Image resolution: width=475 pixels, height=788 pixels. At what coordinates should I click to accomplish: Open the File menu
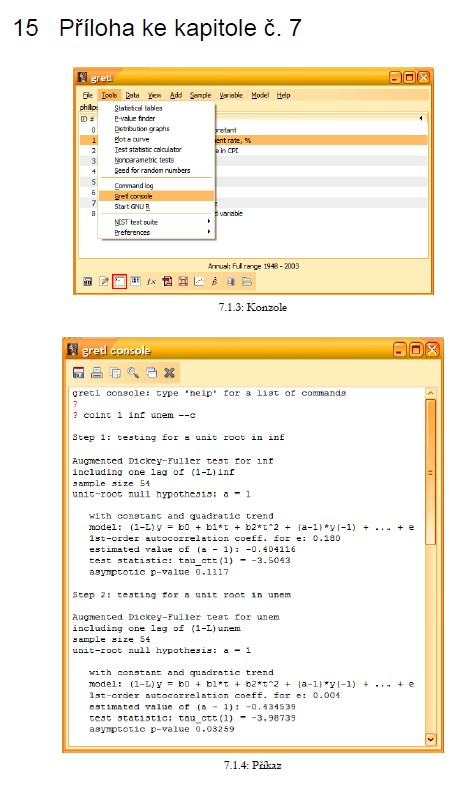point(88,95)
